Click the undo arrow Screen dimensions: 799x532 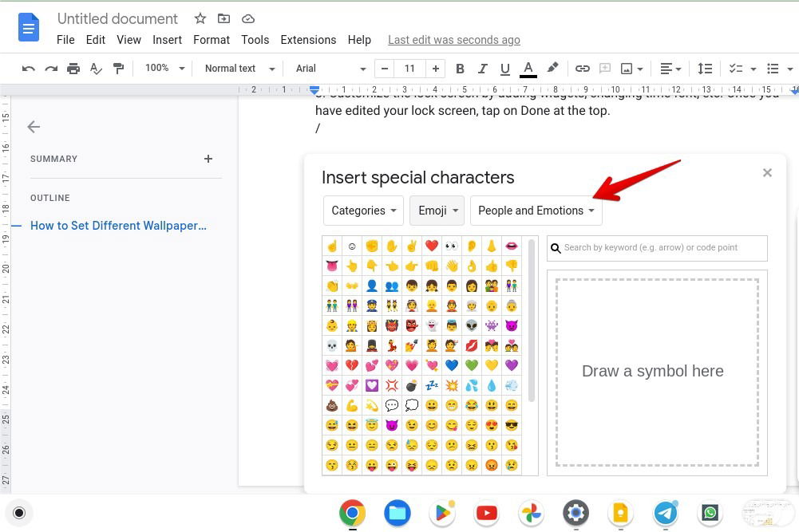pyautogui.click(x=28, y=69)
